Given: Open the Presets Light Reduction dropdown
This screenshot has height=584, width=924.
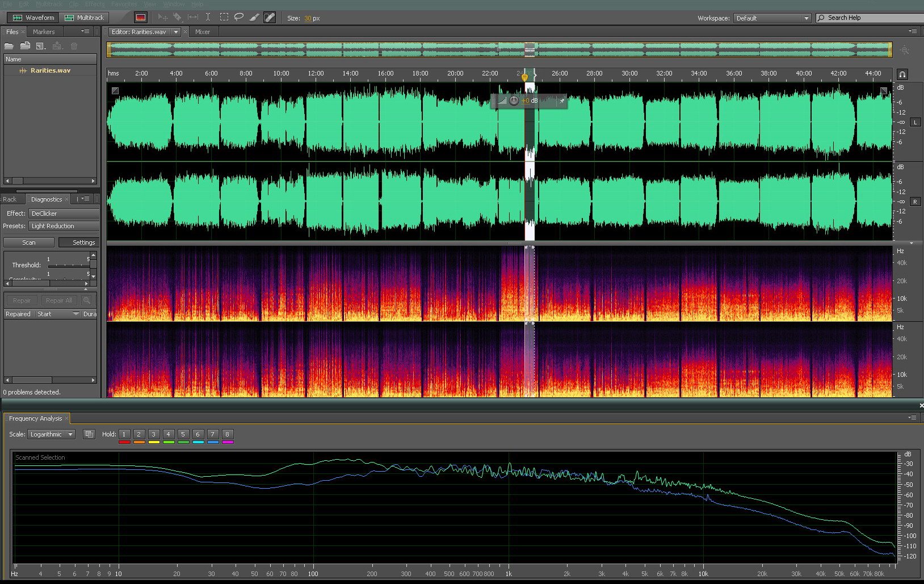Looking at the screenshot, I should coord(64,226).
